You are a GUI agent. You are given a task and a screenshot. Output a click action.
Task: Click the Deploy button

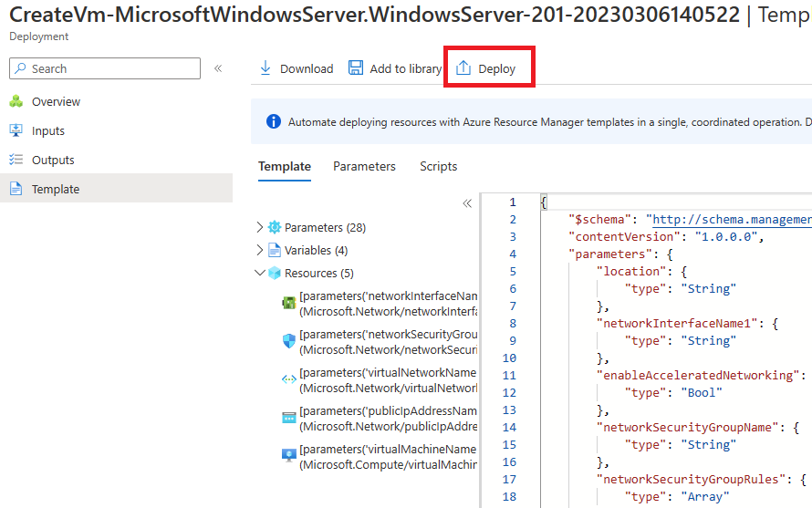click(485, 68)
